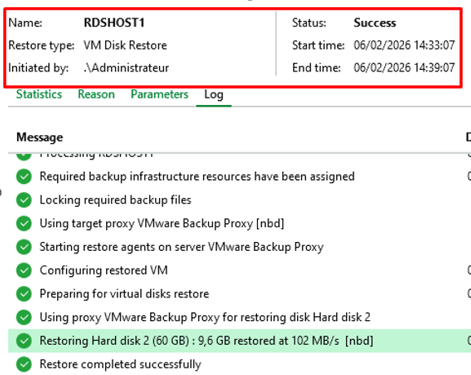471x375 pixels.
Task: Select 'Required backup infrastructure resources have been assigned' message
Action: (x=197, y=176)
